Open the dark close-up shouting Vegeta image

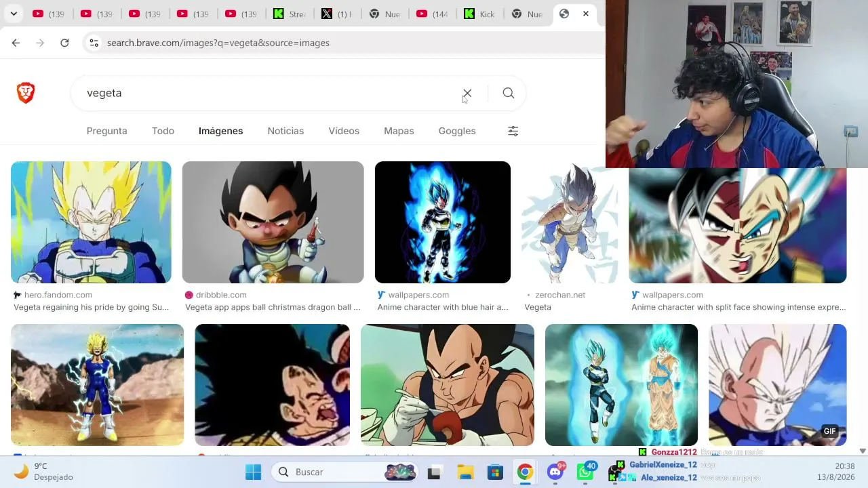point(272,385)
